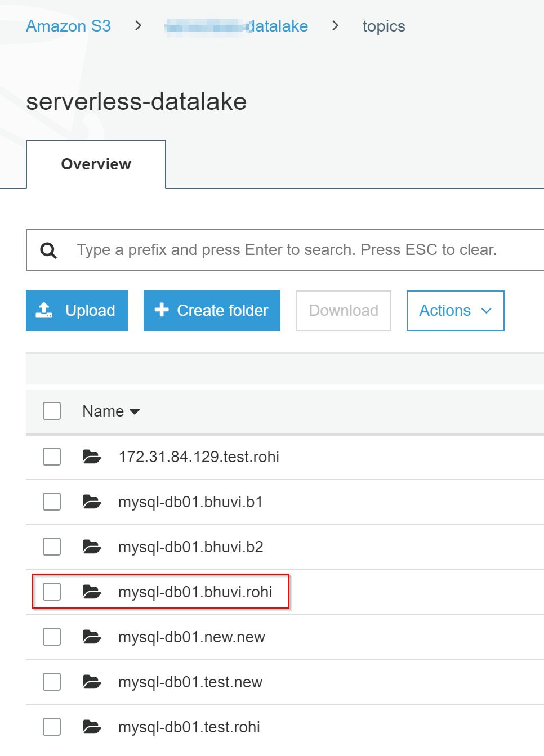Click the search magnifier icon
This screenshot has width=544, height=756.
coord(48,250)
